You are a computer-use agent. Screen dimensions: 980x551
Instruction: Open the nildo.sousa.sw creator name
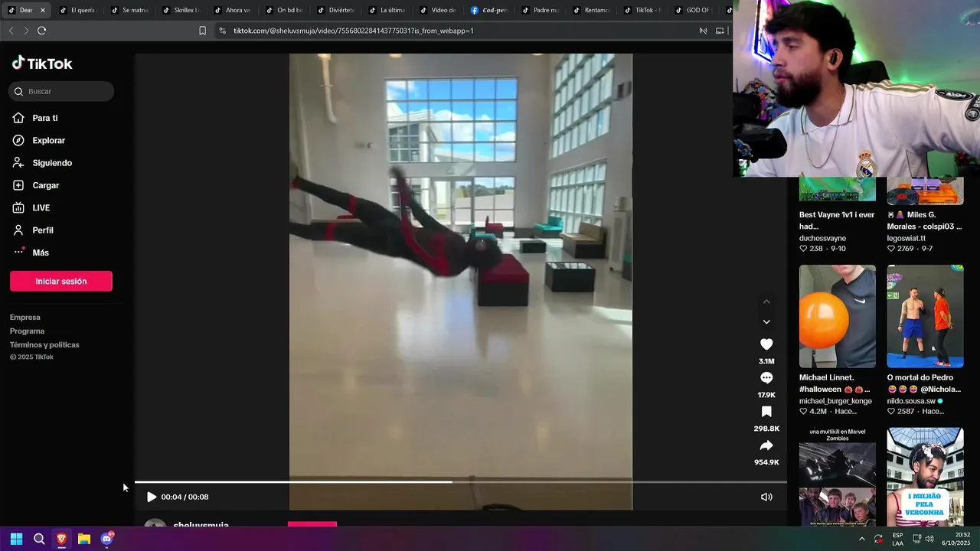(911, 401)
